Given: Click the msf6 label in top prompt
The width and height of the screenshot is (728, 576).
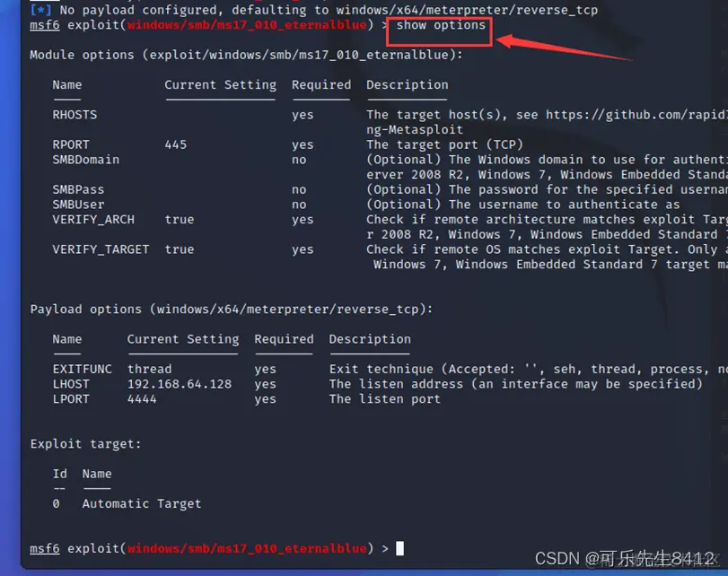Looking at the screenshot, I should coord(45,25).
